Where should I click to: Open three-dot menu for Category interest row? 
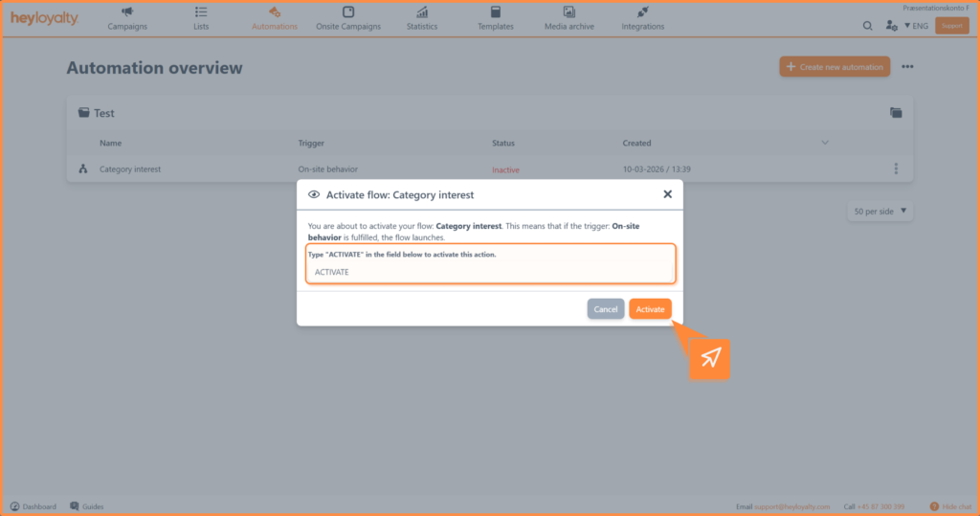[x=896, y=169]
